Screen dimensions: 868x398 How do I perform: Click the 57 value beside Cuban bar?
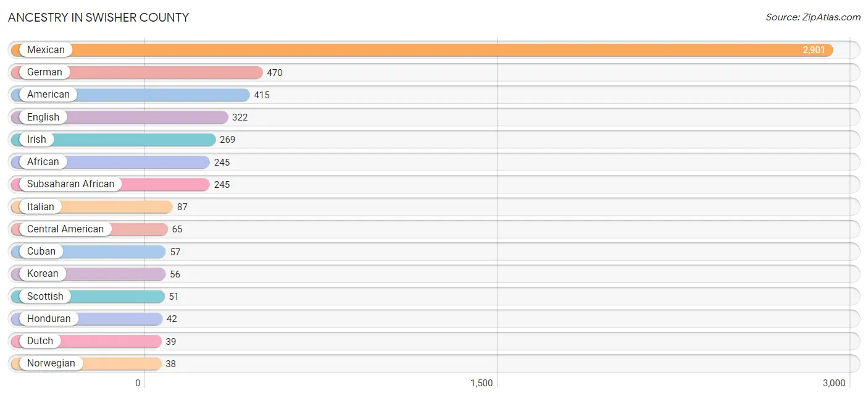(175, 252)
